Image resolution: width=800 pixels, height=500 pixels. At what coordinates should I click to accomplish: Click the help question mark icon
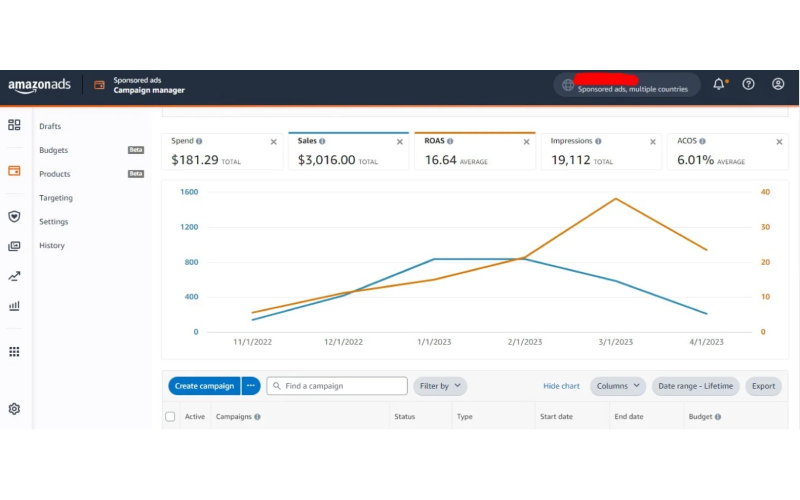pyautogui.click(x=748, y=85)
